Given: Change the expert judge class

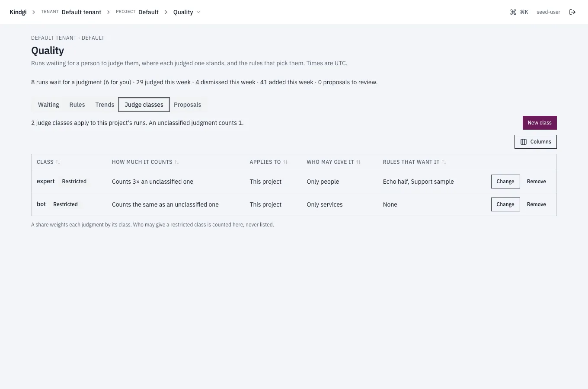Looking at the screenshot, I should pyautogui.click(x=505, y=182).
